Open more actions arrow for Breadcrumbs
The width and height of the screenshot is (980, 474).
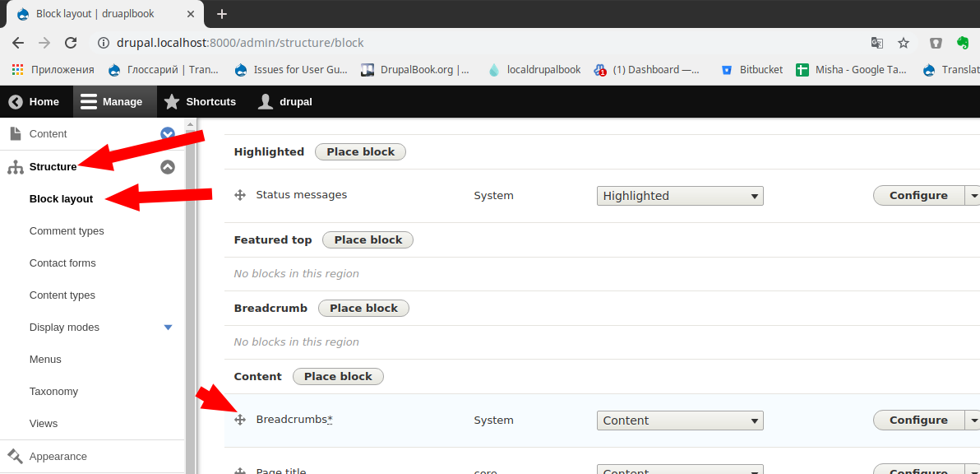(973, 421)
